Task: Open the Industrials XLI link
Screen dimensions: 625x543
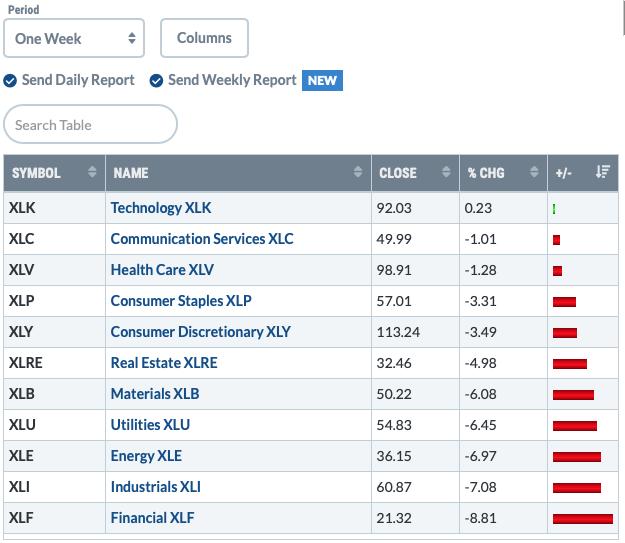Action: pos(155,487)
